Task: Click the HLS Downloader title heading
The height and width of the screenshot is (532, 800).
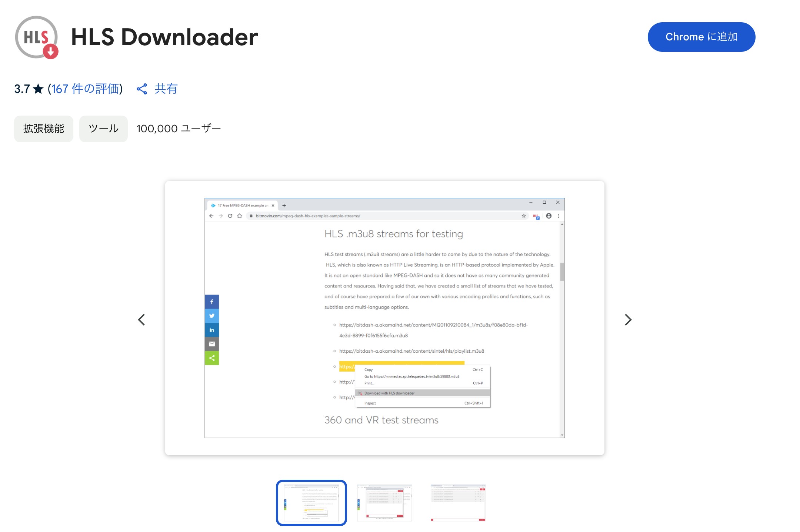Action: [x=164, y=37]
